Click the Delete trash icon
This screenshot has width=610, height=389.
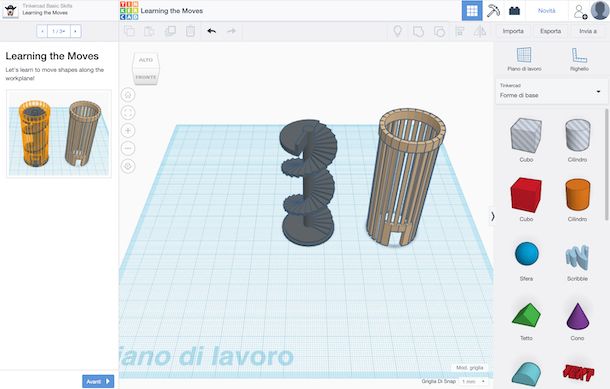[x=190, y=31]
